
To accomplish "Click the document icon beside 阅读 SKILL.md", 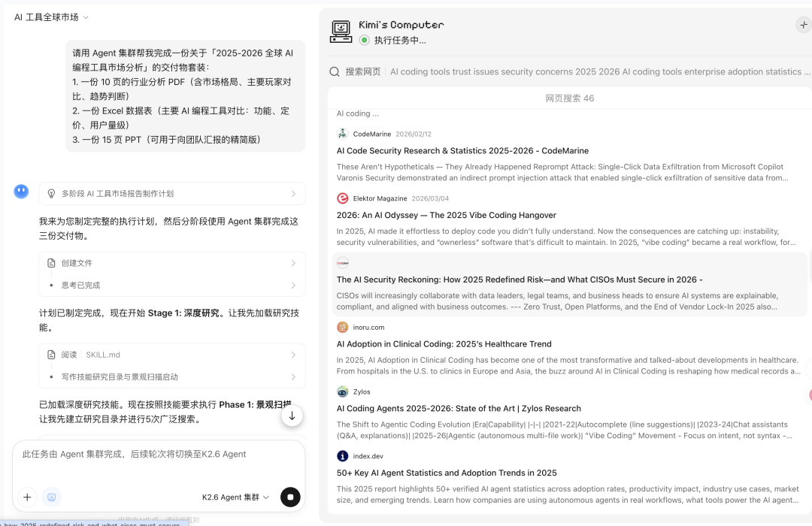I will tap(51, 355).
